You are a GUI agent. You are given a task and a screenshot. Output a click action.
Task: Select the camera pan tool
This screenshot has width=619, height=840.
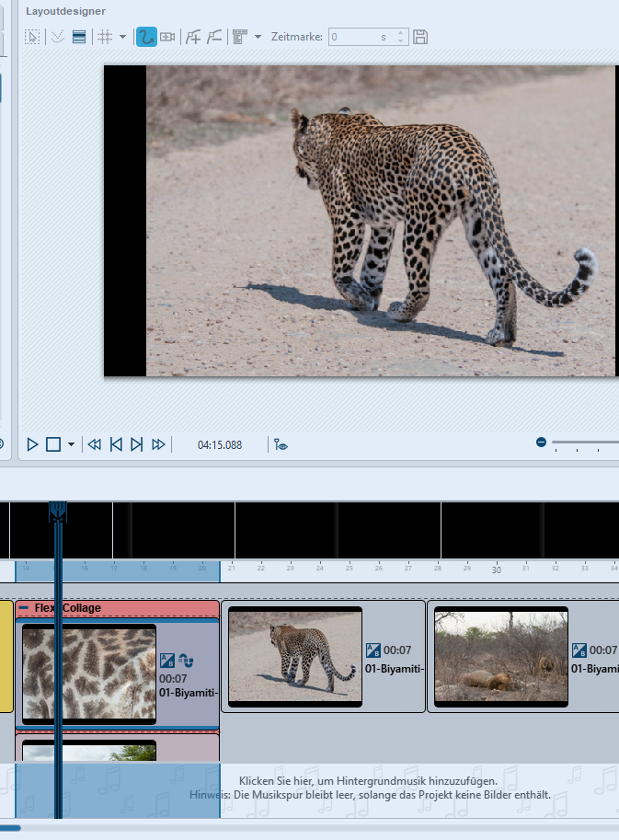tap(167, 37)
